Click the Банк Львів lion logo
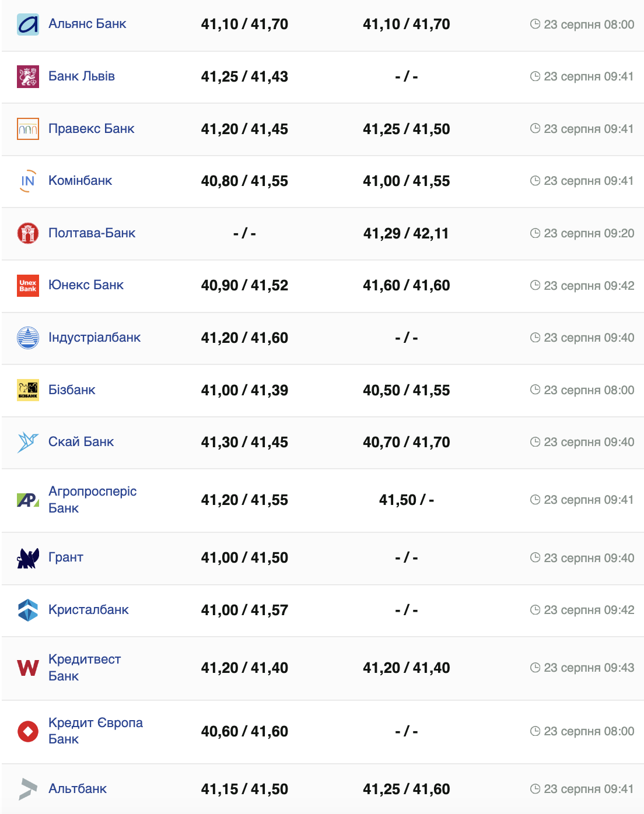The image size is (644, 814). tap(28, 76)
